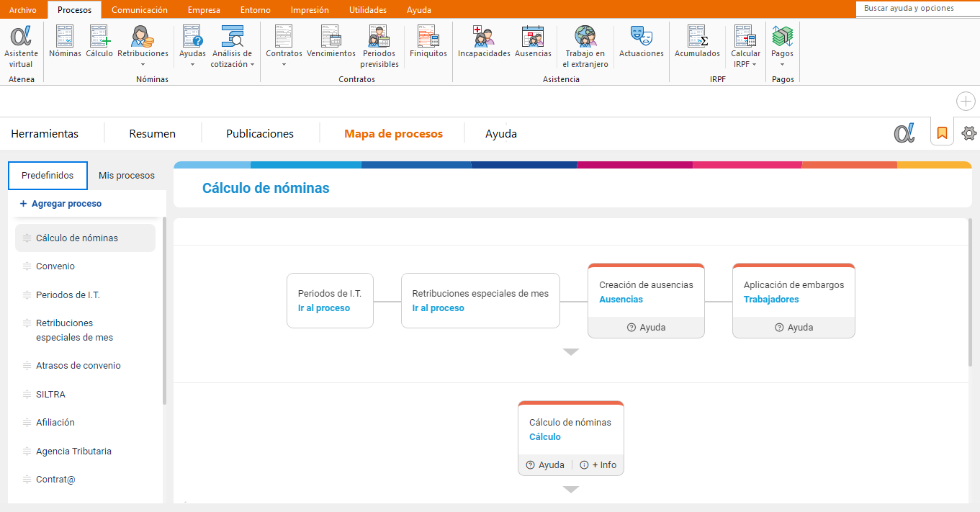
Task: Open the Contratos ribbon icon
Action: tap(284, 36)
